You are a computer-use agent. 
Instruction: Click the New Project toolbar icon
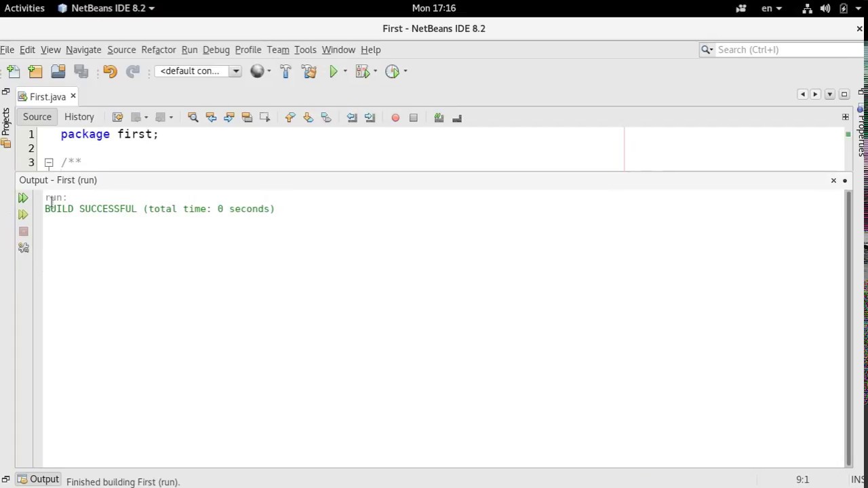[35, 71]
